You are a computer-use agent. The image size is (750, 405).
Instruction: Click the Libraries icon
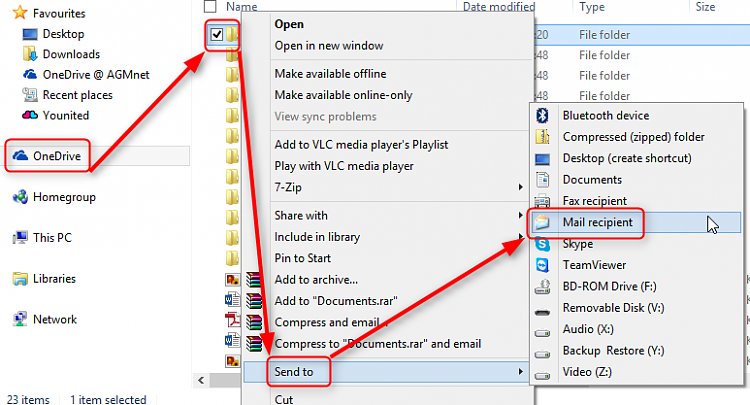click(20, 279)
